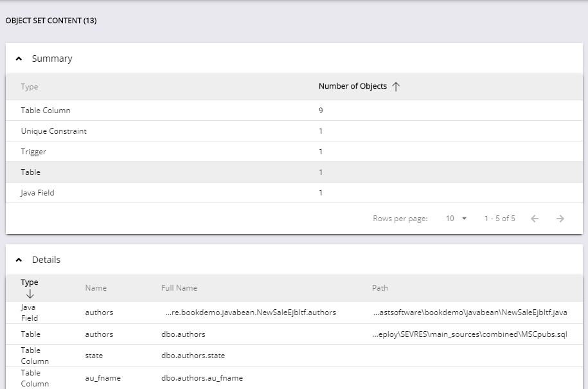Collapse the Summary section chevron
588x389 pixels.
pos(19,59)
